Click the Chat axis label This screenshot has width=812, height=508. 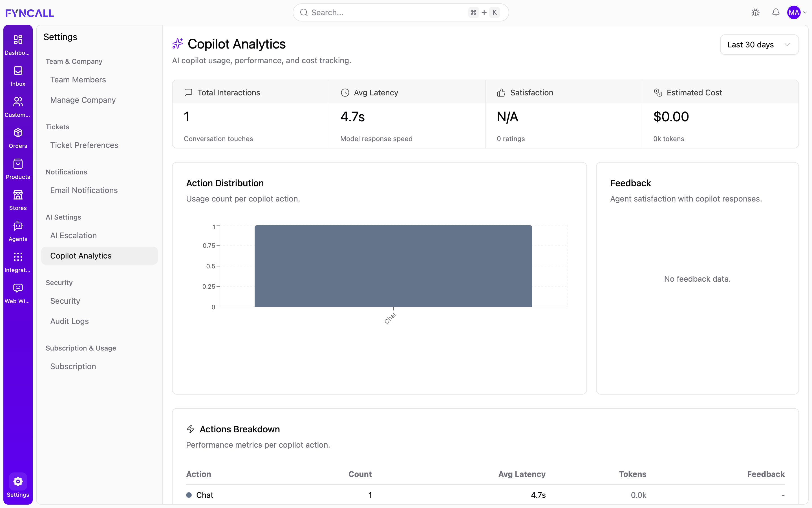click(x=390, y=318)
